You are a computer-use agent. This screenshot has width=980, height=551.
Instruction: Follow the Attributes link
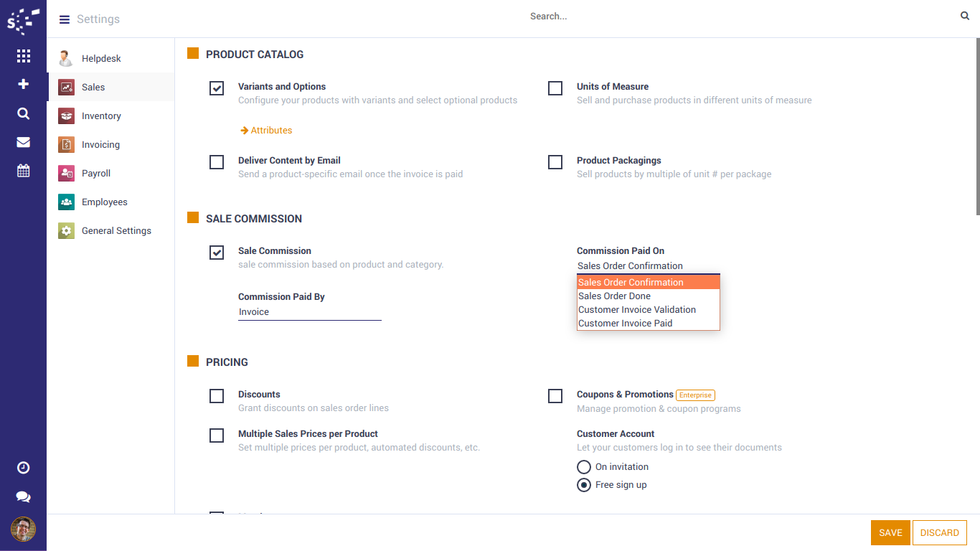point(270,131)
